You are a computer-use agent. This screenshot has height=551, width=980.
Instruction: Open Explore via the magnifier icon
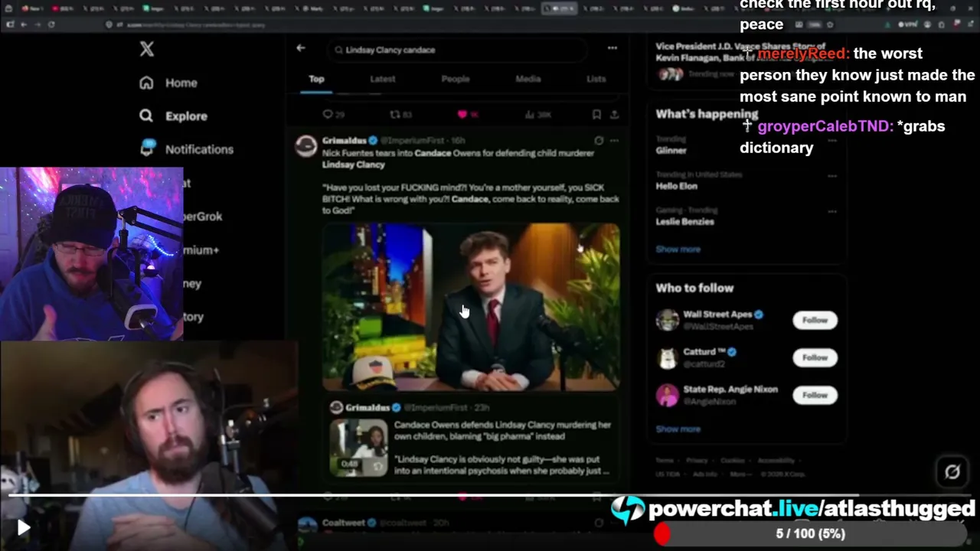146,116
